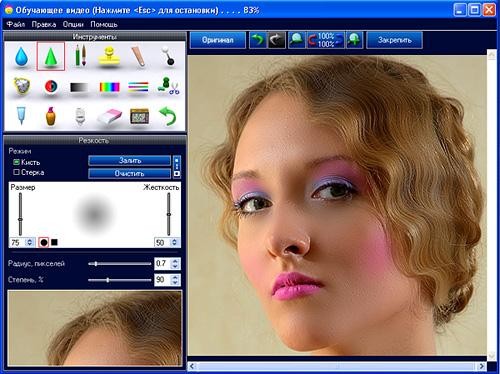Select the light bulb tool
This screenshot has width=500, height=374.
[x=80, y=117]
